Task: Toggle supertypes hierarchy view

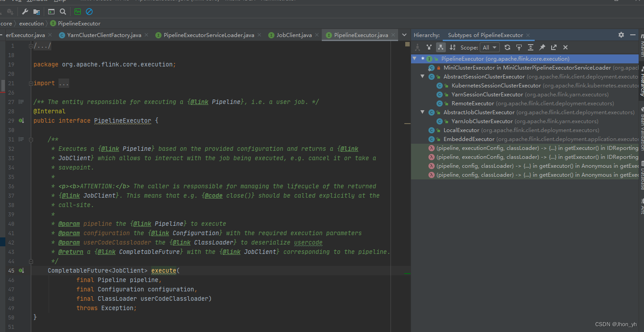Action: pos(429,47)
